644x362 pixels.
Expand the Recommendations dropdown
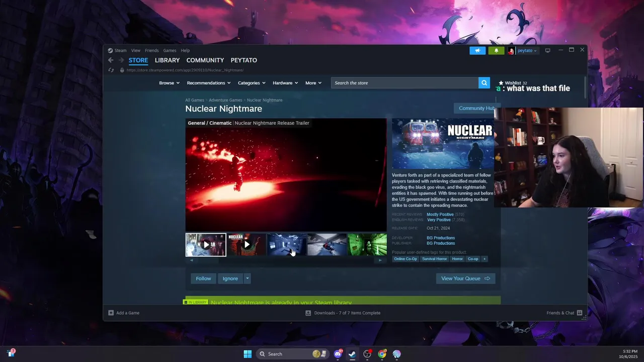(209, 83)
